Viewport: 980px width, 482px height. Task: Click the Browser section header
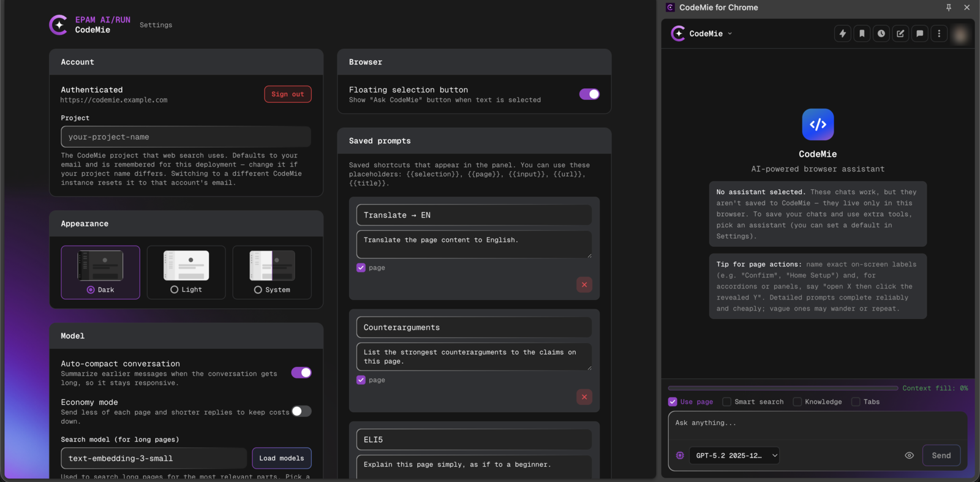pyautogui.click(x=474, y=62)
